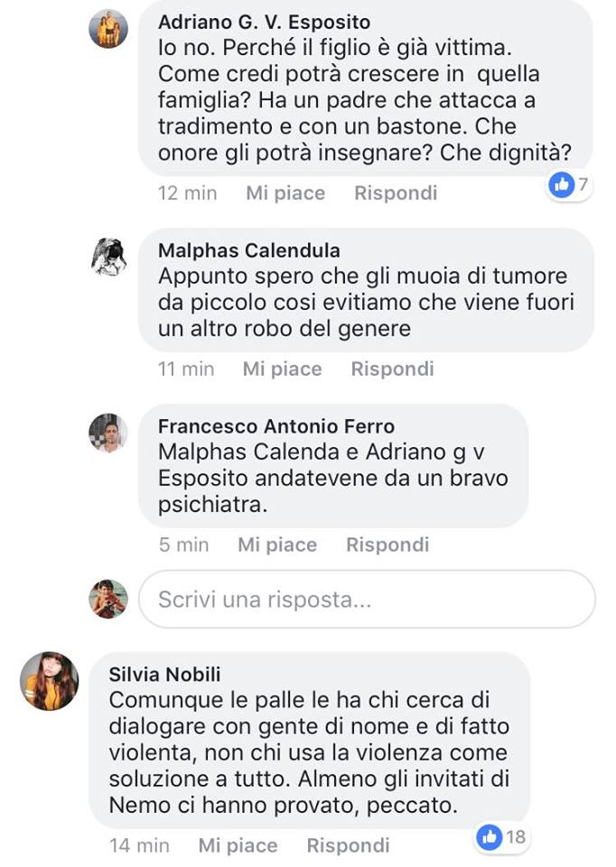The width and height of the screenshot is (616, 867).
Task: Reply to Francesco Antonio Ferro's comment
Action: [387, 545]
